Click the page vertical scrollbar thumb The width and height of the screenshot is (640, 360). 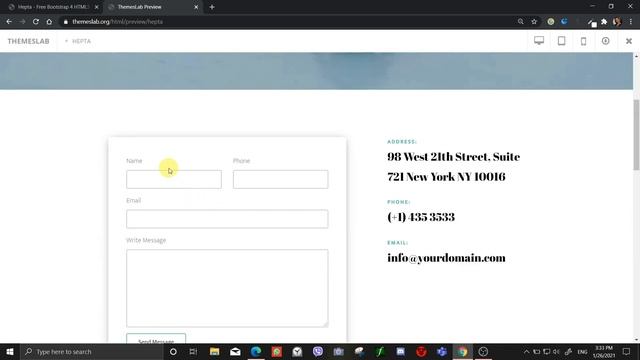point(636,135)
